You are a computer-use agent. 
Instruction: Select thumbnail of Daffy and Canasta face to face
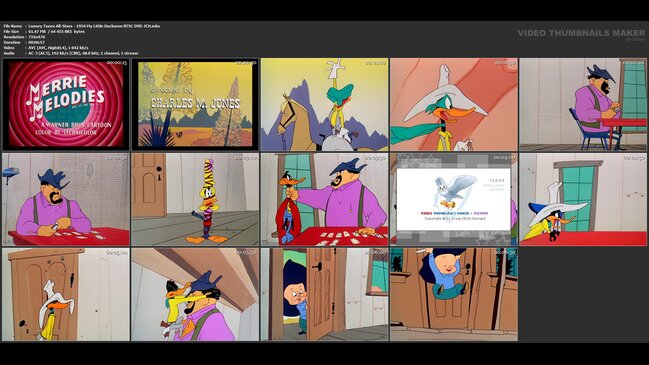tap(195, 295)
